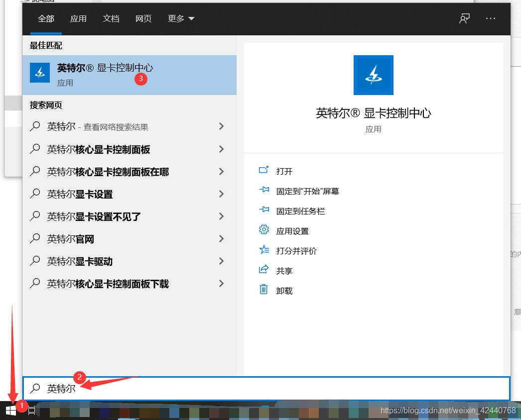Expand arrow for 英特尔核心显卡控制面板在哪
Screen dimensions: 521x420
tap(222, 171)
